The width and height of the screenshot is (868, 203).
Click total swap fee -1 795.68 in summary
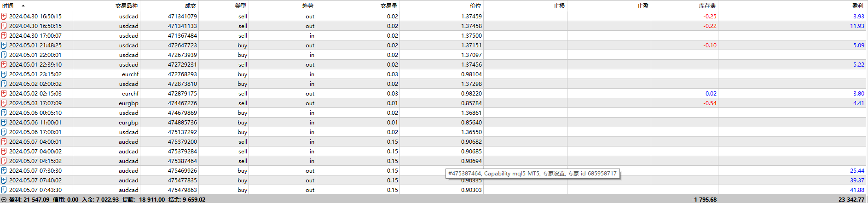704,199
